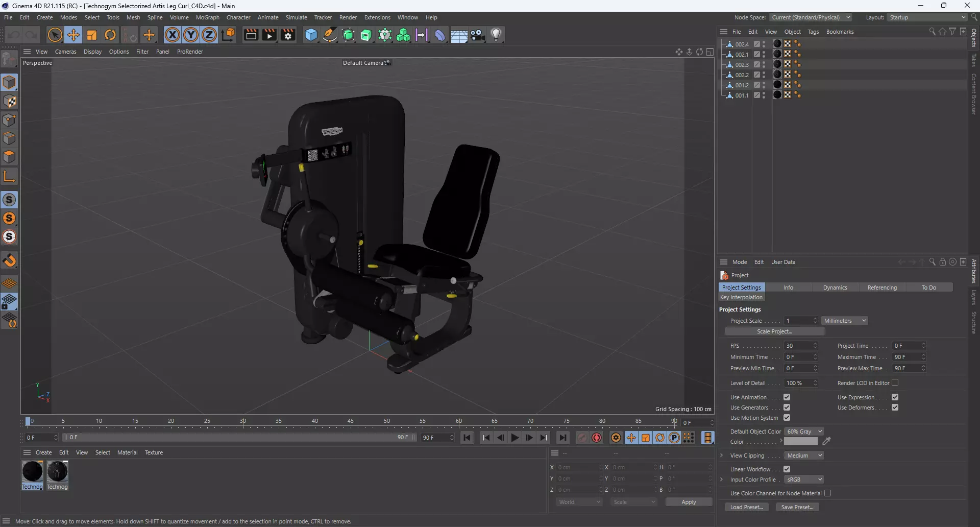
Task: Open Attributes User Data menu
Action: tap(783, 262)
